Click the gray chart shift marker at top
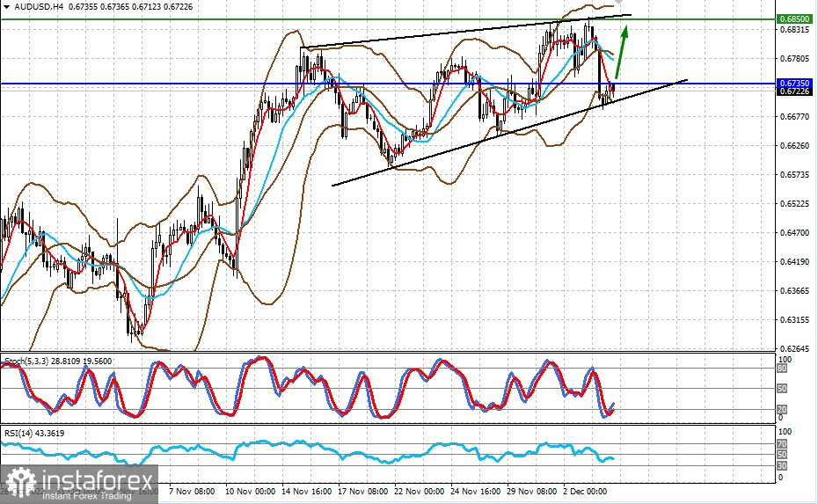This screenshot has height=504, width=818. (x=618, y=2)
